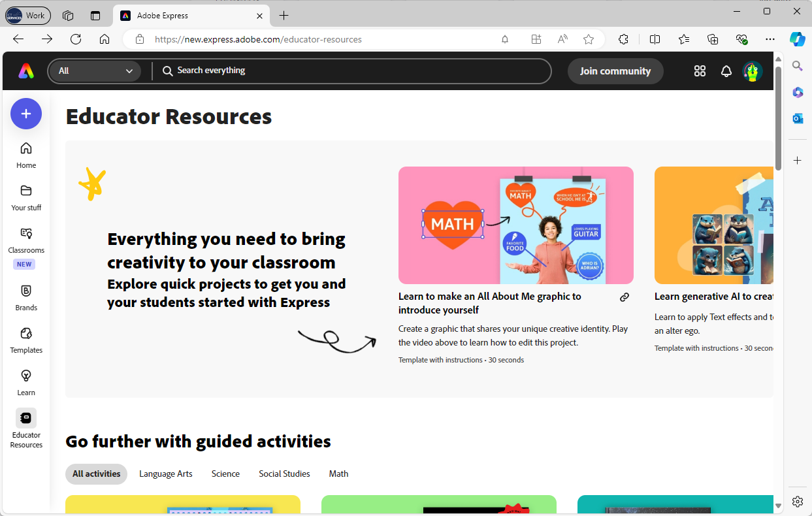Screen dimensions: 812x516
Task: Select the Science filter
Action: 225,474
